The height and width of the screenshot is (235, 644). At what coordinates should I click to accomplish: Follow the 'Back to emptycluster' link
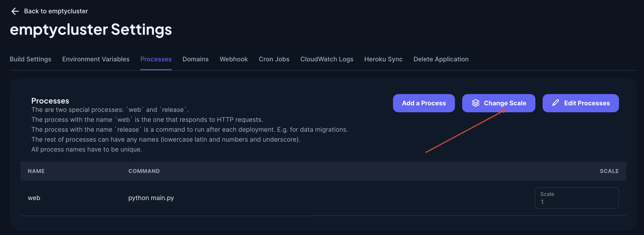(56, 11)
